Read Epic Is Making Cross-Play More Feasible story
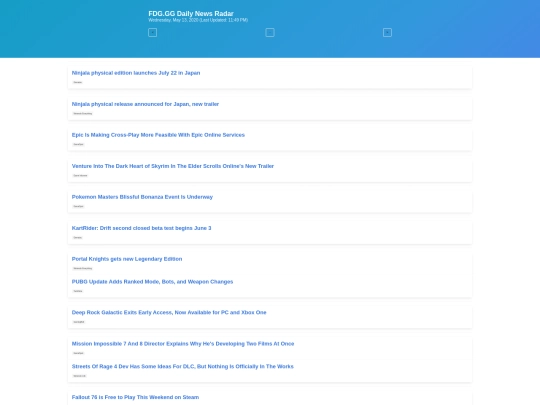 [158, 135]
